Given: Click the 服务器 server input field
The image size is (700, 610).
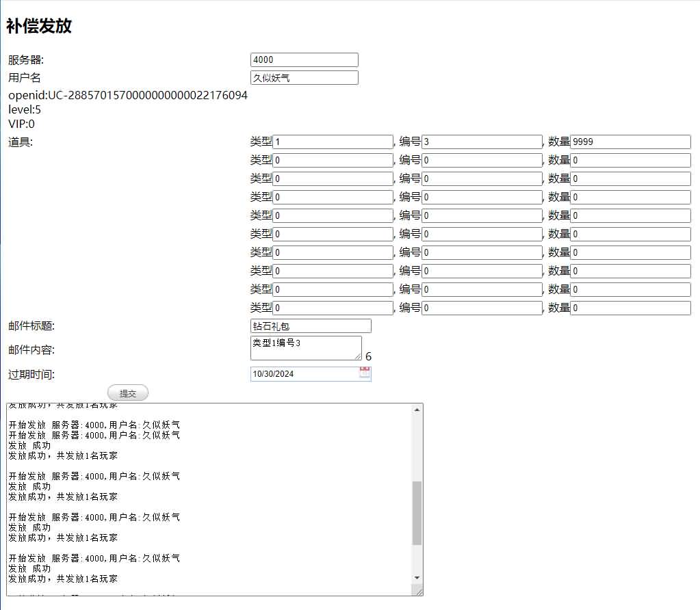Looking at the screenshot, I should 304,60.
